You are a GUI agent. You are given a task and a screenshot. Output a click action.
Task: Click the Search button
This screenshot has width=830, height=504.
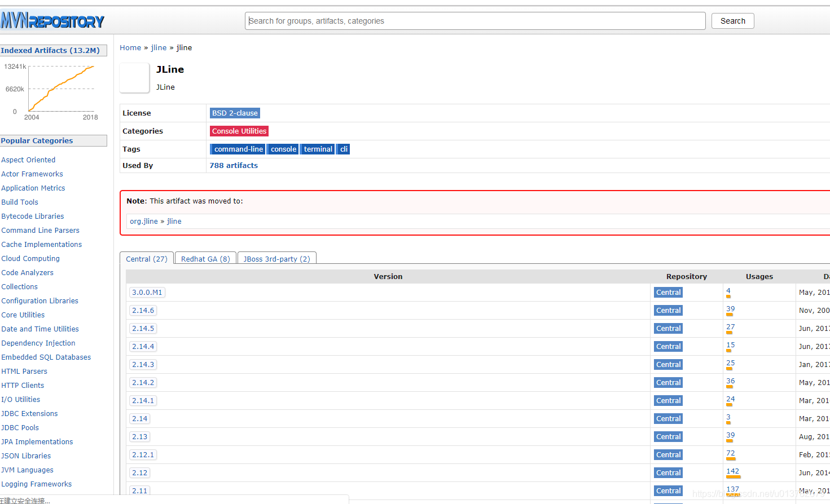coord(732,21)
